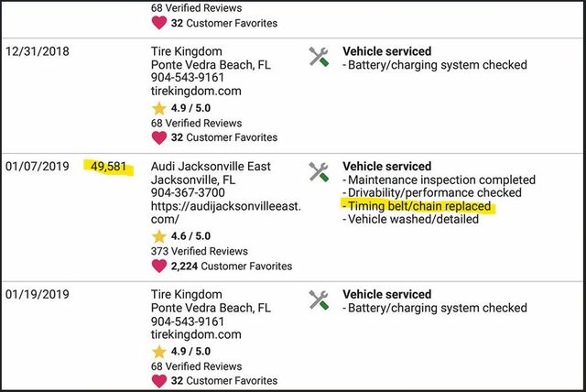Click the heart icon in the 12/31/2018 Tire Kingdom entry

point(158,137)
